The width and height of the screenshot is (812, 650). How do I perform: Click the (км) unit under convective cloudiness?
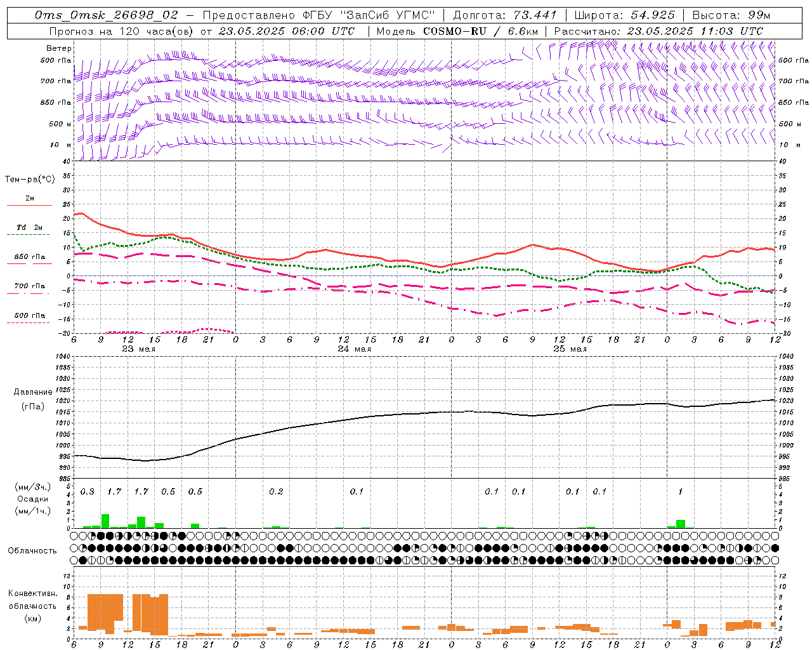click(x=33, y=618)
